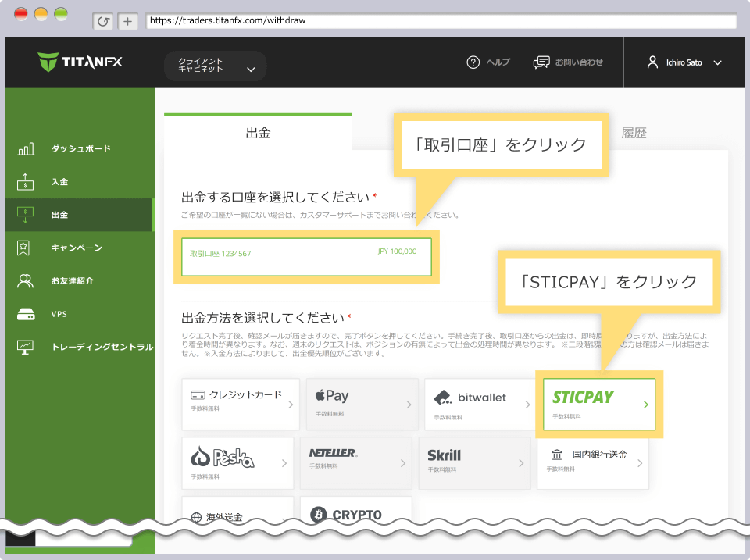Click the 出金 label in the sidebar

click(x=60, y=215)
